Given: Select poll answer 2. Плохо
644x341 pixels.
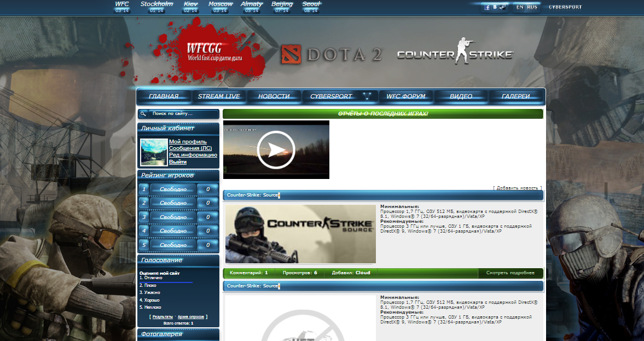Looking at the screenshot, I should 148,285.
